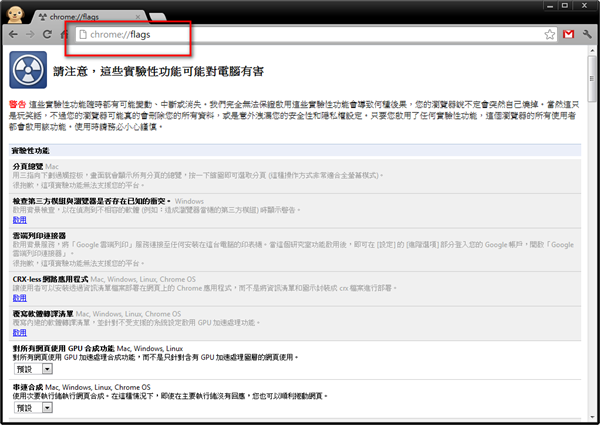Click the 覆寫軟體轉譯清單 flag title
This screenshot has height=425, width=600.
click(43, 314)
